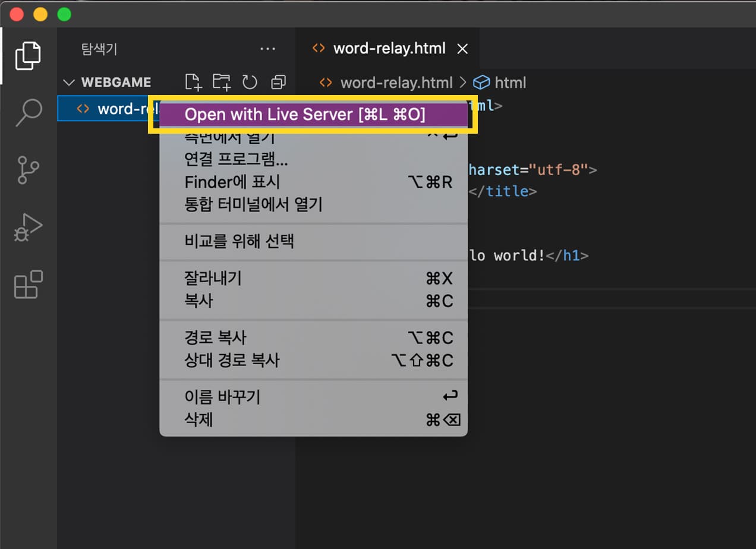Screen dimensions: 756x549
Task: Open the Explorer views menu via the ellipsis
Action: (268, 49)
